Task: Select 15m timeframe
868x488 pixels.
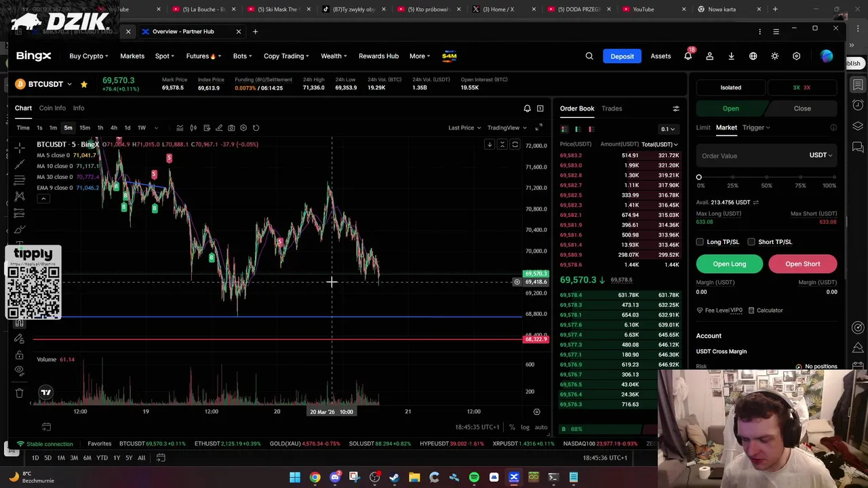Action: (x=85, y=127)
